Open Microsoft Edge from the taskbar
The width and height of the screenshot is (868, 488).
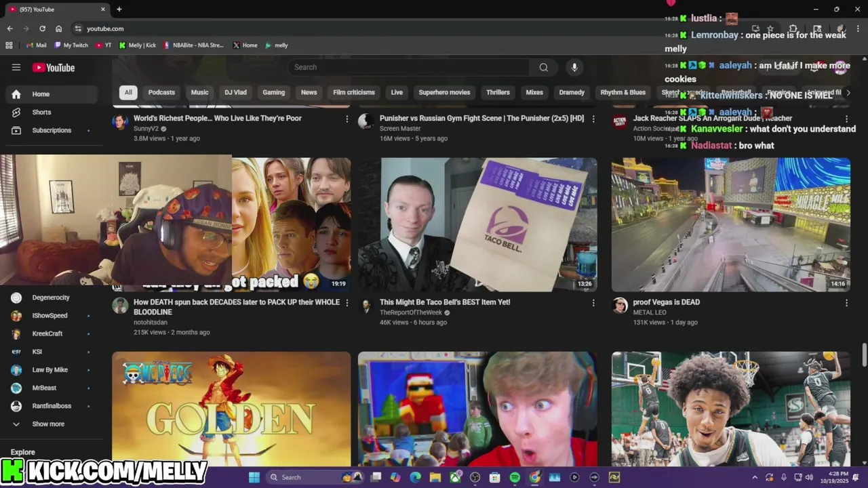415,477
